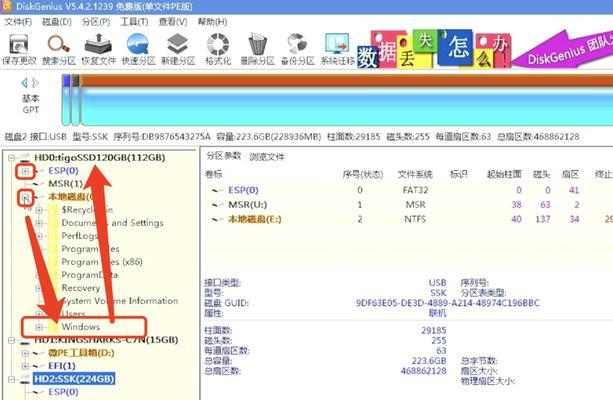This screenshot has height=400, width=613.
Task: Expand the Windows folder node
Action: pyautogui.click(x=39, y=327)
